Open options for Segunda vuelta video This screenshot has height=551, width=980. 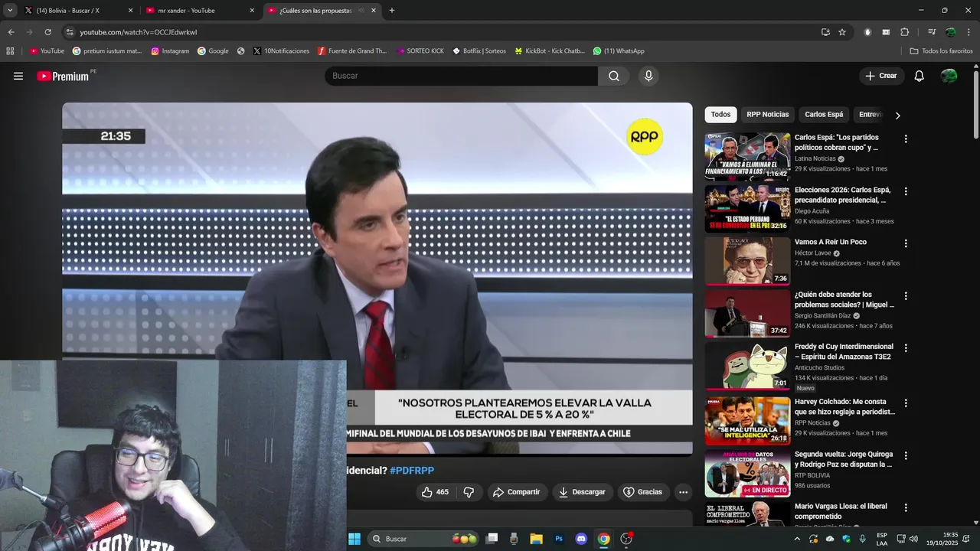906,455
